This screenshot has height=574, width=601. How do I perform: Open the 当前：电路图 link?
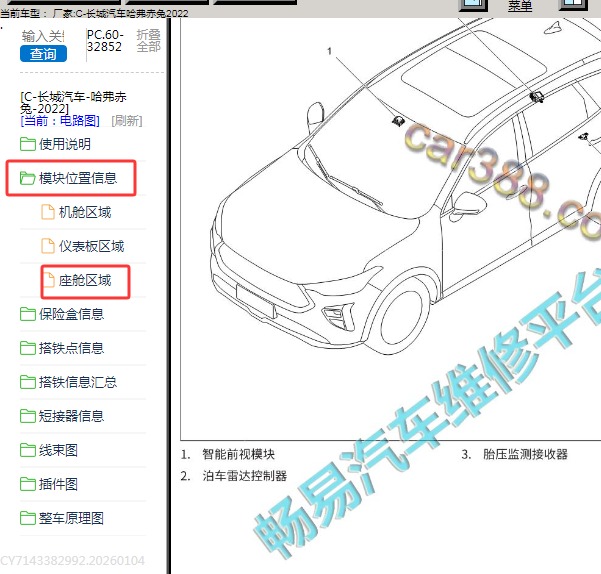click(60, 121)
